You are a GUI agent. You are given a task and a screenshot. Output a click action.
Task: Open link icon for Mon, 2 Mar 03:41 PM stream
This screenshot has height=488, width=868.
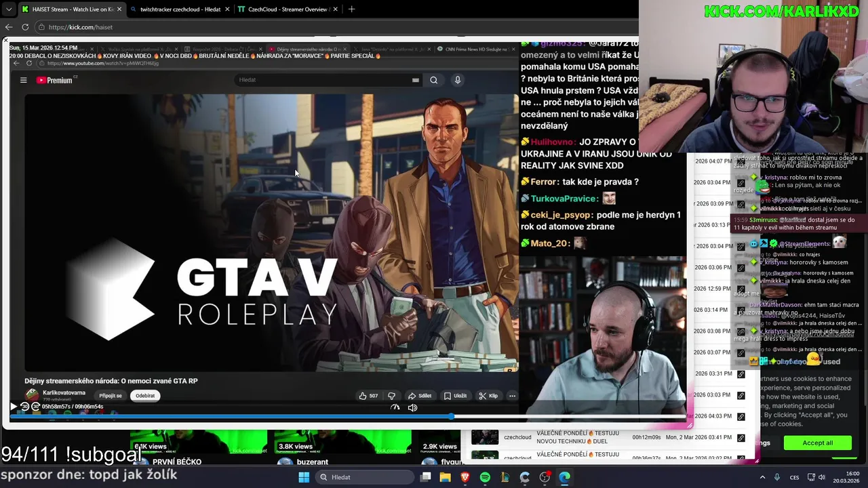tap(741, 437)
